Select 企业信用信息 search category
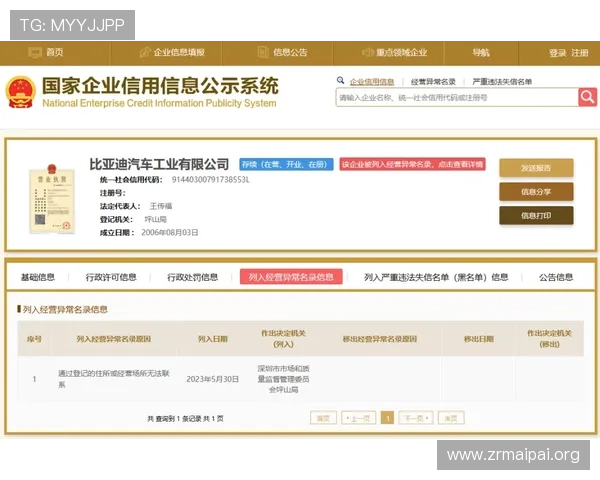 click(372, 82)
